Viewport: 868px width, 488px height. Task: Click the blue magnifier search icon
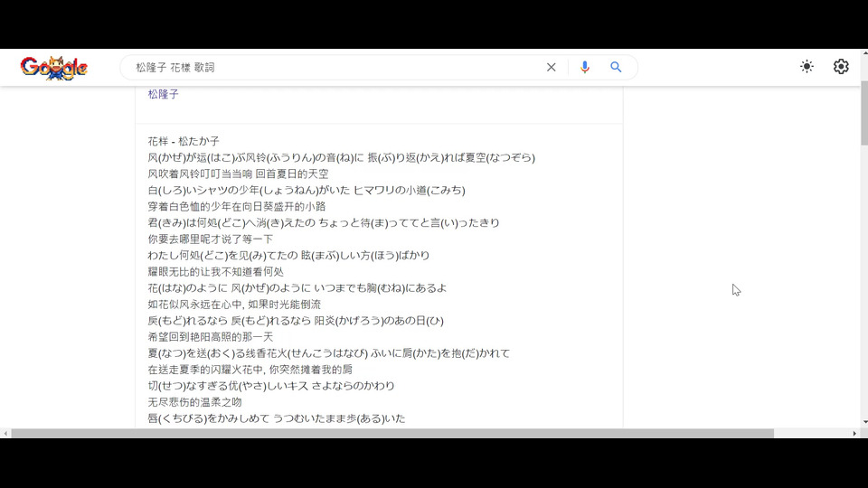coord(616,67)
